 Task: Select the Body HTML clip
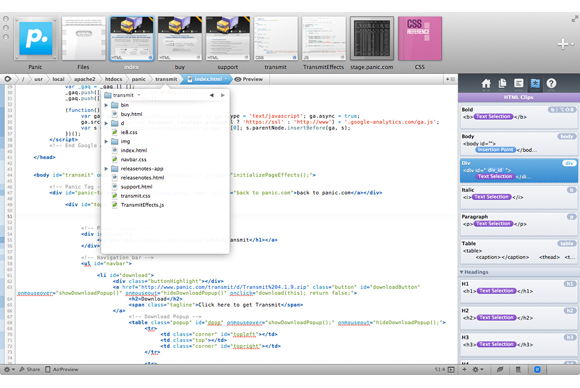coord(518,144)
